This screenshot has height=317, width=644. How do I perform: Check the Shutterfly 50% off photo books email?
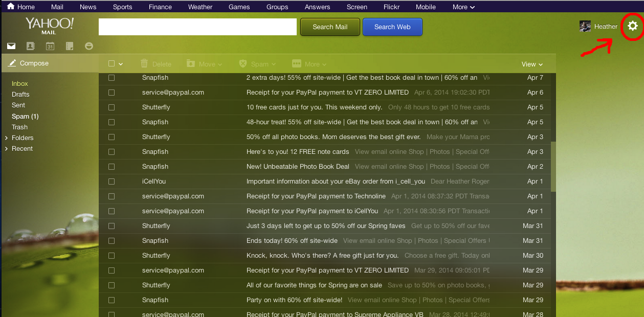click(112, 137)
